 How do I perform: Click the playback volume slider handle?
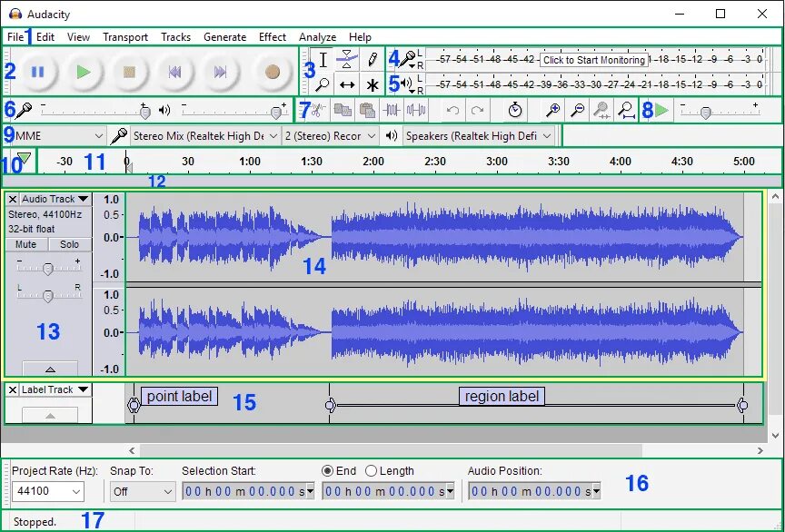[276, 112]
